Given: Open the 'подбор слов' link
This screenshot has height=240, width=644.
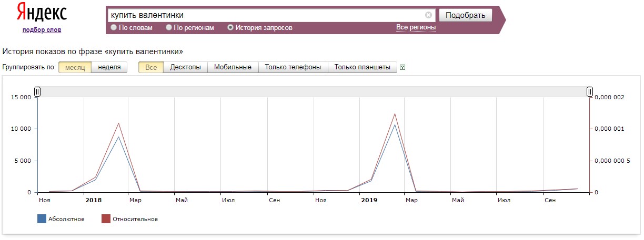Looking at the screenshot, I should [42, 30].
